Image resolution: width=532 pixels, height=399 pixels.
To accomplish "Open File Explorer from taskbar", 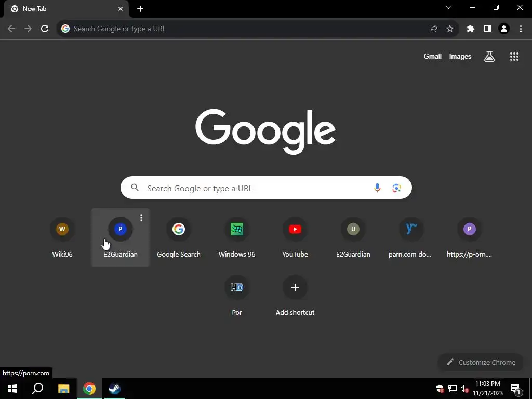I will pos(63,389).
